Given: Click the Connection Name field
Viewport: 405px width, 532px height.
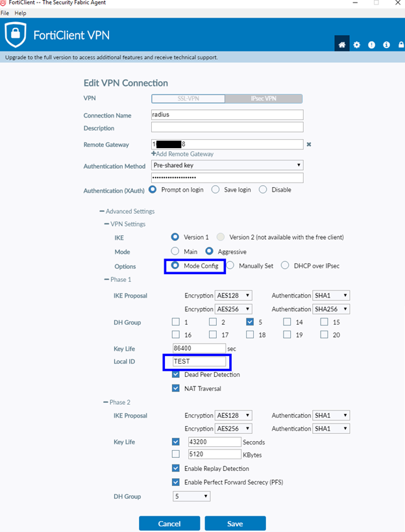Looking at the screenshot, I should tap(227, 115).
